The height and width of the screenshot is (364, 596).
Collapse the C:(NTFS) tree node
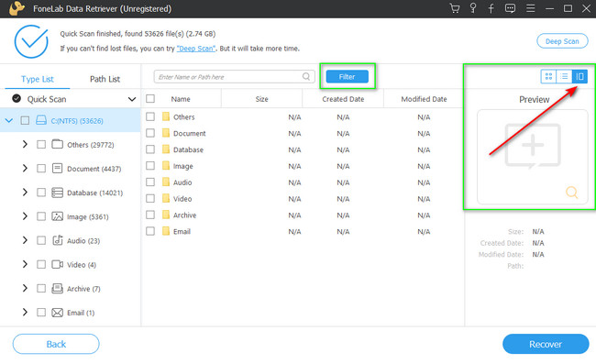tap(9, 120)
